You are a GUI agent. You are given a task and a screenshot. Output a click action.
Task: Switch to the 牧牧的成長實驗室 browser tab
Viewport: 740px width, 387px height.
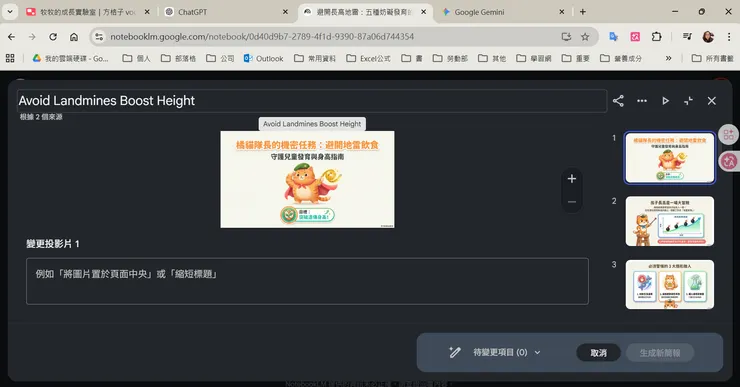pyautogui.click(x=87, y=12)
